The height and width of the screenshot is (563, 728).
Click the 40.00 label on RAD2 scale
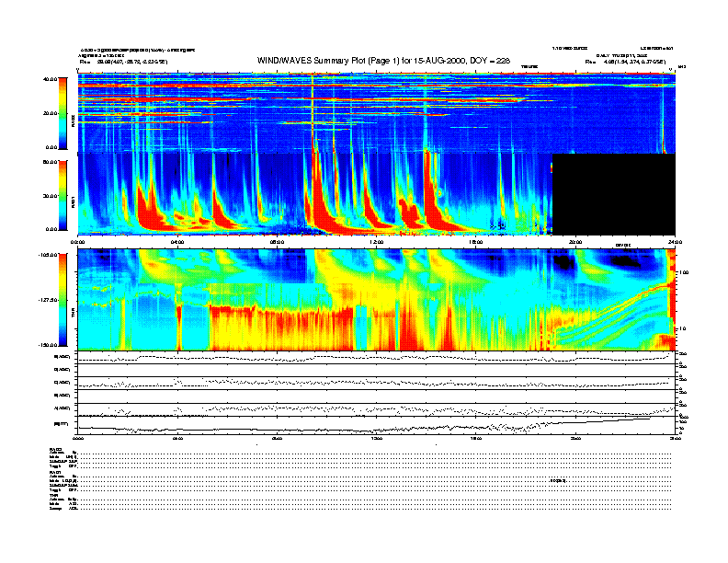(x=51, y=79)
